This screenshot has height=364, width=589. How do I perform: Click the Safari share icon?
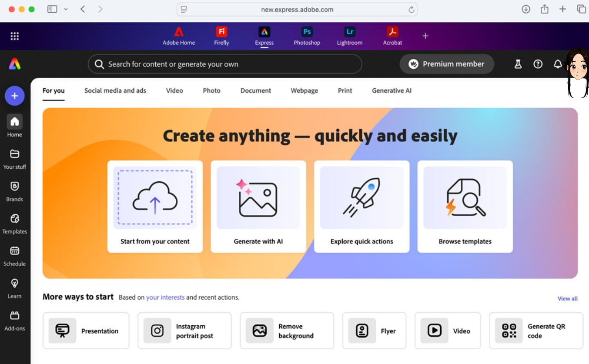point(544,9)
